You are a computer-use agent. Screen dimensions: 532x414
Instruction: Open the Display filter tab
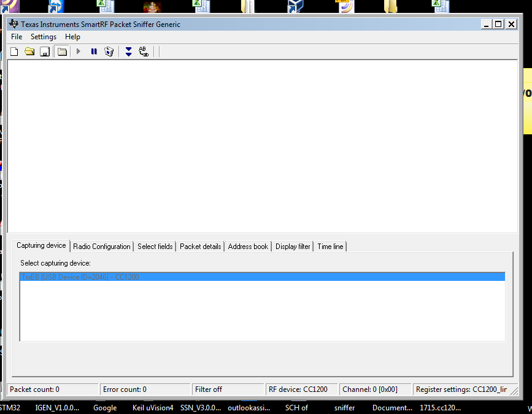293,247
